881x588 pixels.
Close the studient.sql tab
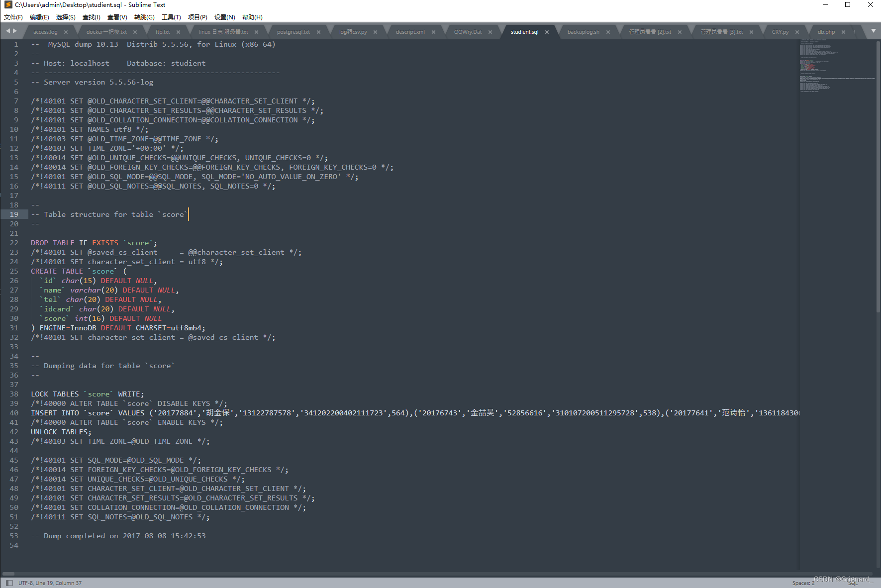[547, 32]
